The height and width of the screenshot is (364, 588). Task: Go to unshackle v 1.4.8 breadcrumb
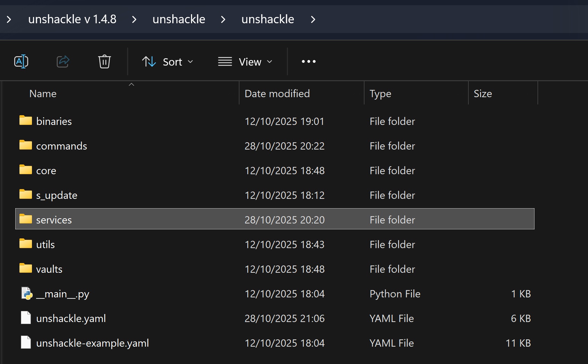click(72, 19)
